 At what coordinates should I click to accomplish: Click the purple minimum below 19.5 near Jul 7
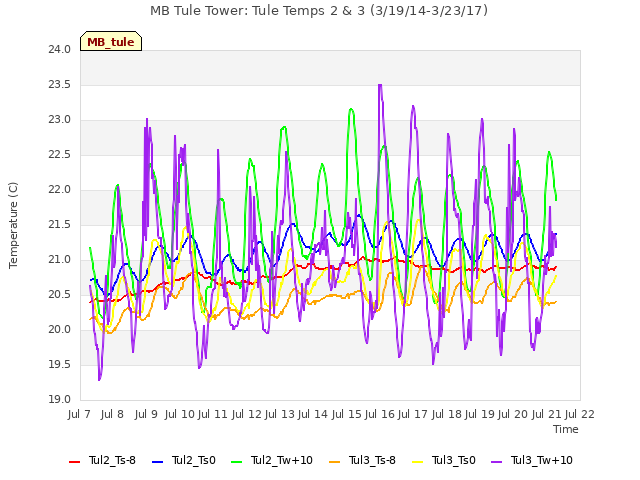pos(99,380)
